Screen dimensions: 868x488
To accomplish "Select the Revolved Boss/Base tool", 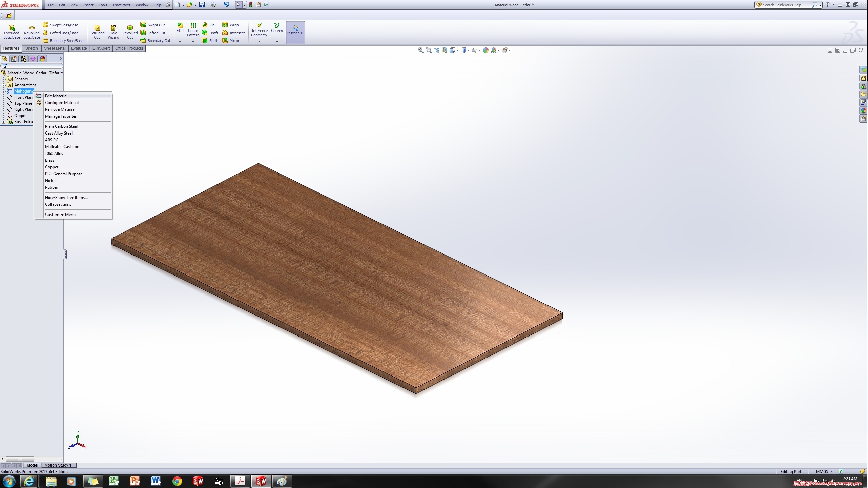I will pyautogui.click(x=32, y=32).
